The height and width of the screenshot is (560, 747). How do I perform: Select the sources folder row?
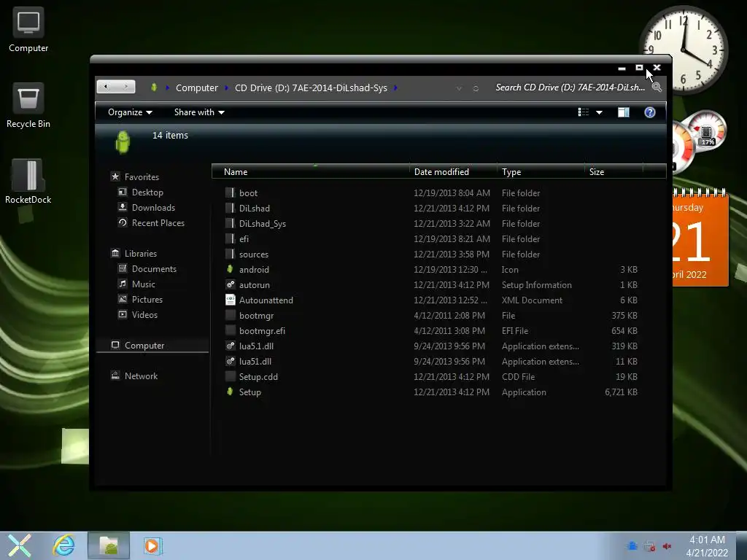tap(431, 254)
